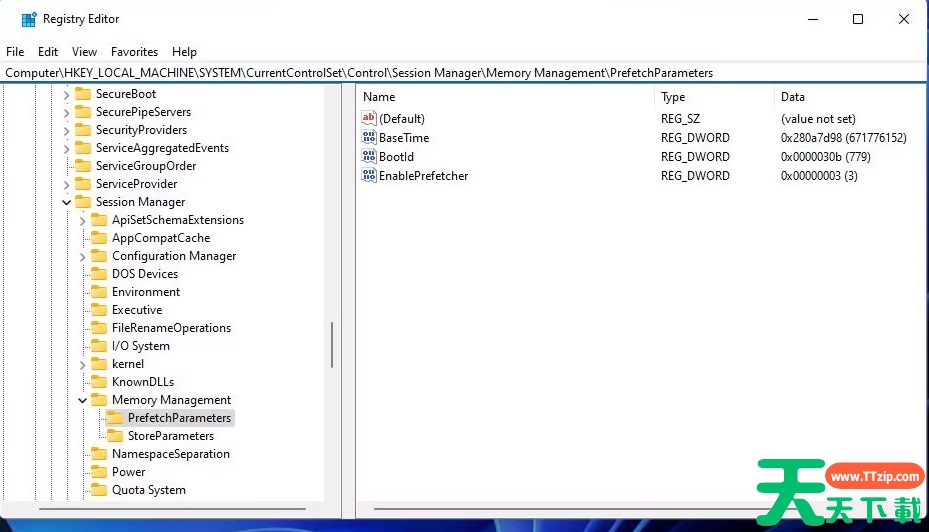Click the (value not set) data cell
929x532 pixels.
[818, 118]
